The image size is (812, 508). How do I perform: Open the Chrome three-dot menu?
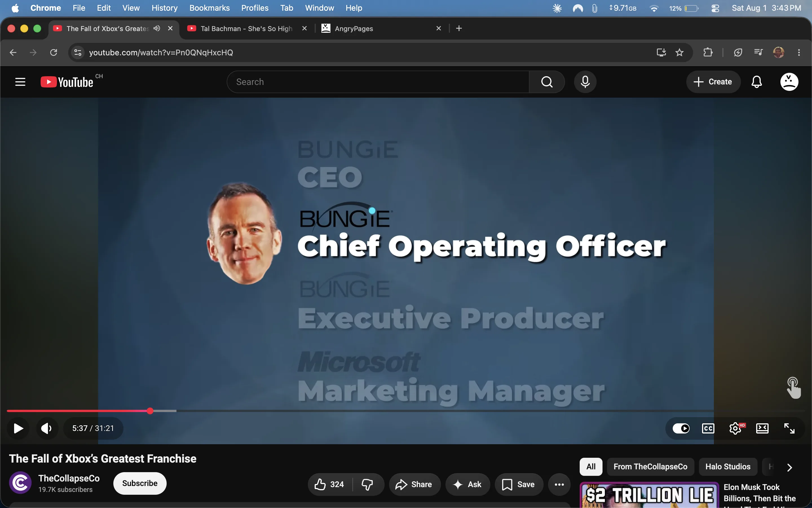[799, 52]
